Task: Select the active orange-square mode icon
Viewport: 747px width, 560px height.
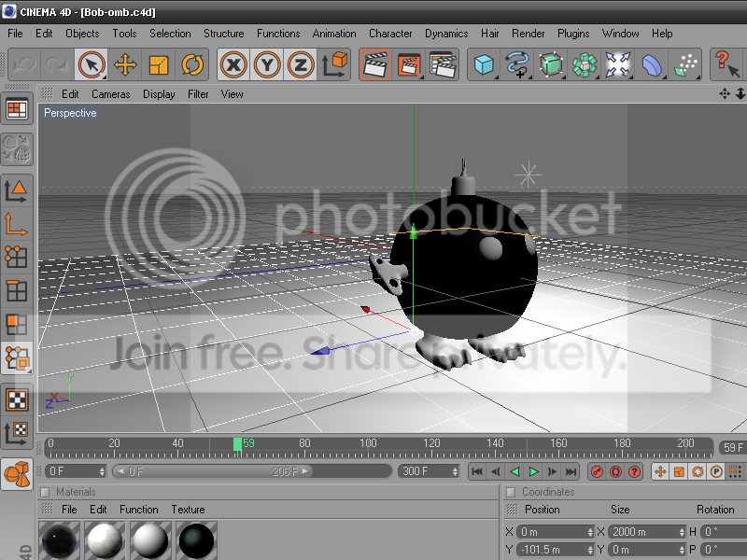Action: 17,357
